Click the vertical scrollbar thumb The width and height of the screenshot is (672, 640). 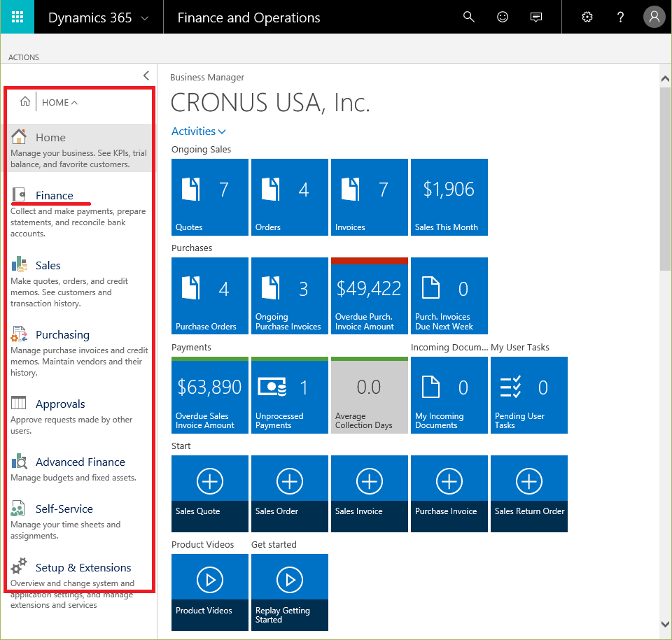point(665,179)
